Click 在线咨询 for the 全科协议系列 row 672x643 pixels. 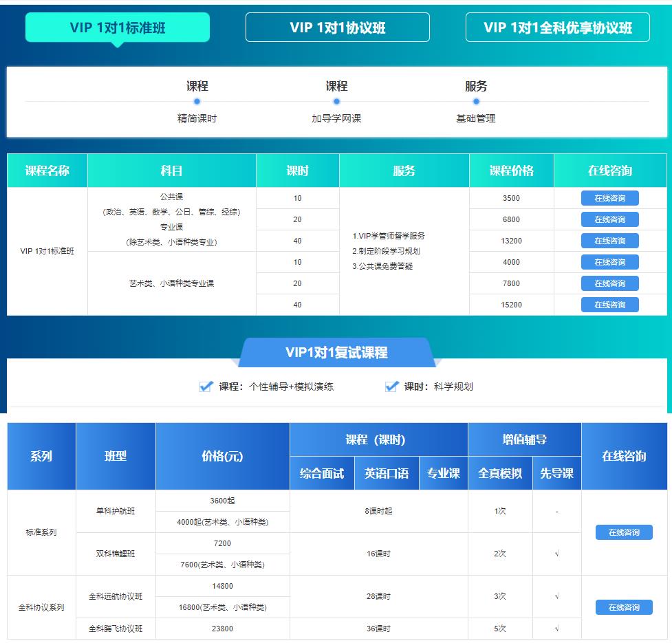coord(624,607)
